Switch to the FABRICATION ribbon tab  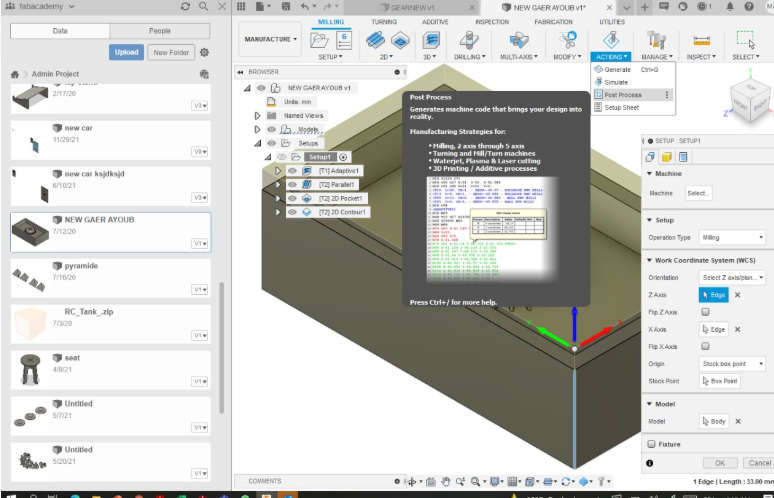[x=553, y=22]
